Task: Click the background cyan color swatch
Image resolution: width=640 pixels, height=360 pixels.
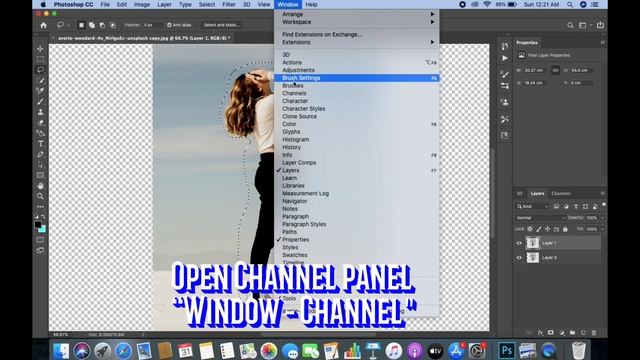Action: click(x=42, y=229)
